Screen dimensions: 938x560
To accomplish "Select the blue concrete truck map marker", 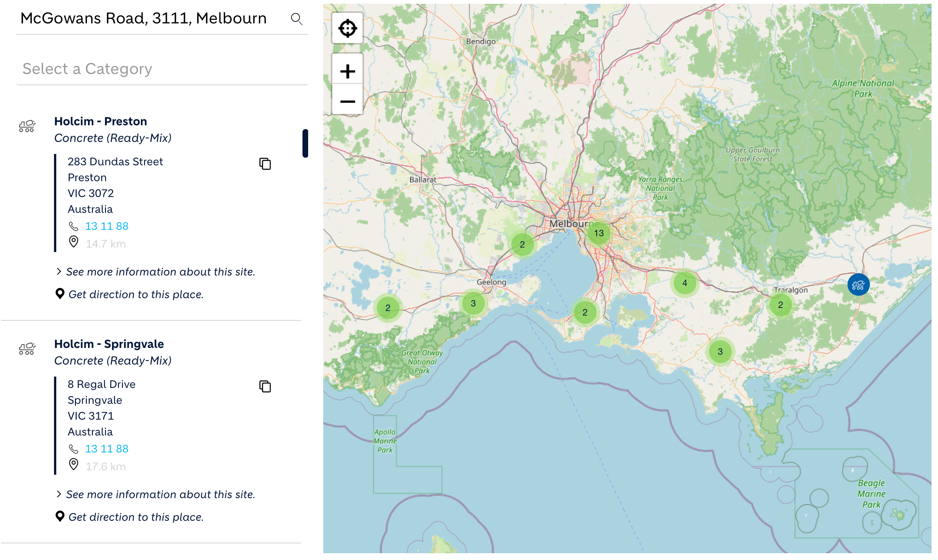I will [858, 285].
